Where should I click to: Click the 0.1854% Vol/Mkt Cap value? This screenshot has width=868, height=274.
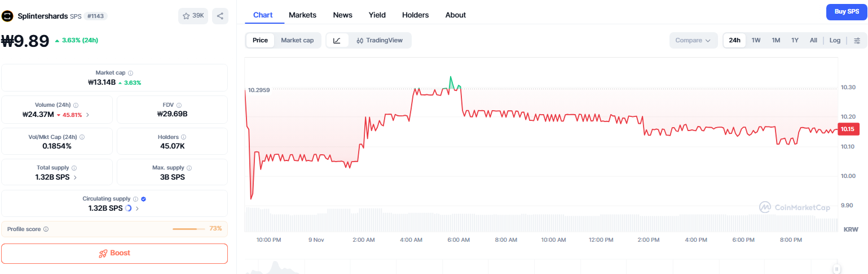57,146
